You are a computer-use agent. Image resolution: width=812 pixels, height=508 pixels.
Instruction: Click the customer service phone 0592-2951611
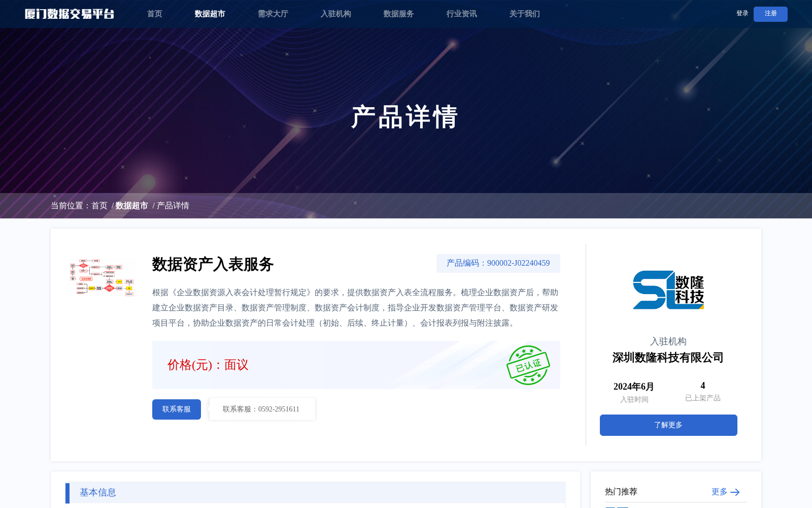click(279, 409)
